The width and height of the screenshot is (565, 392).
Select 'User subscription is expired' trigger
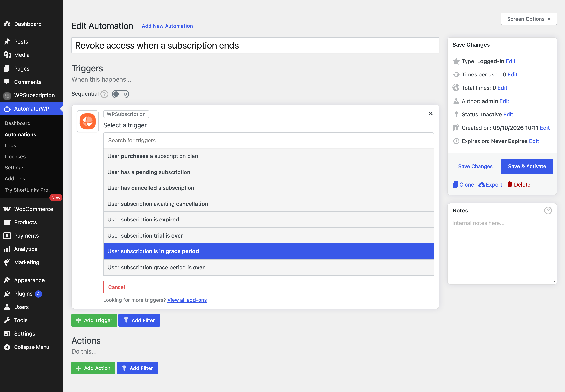(269, 219)
